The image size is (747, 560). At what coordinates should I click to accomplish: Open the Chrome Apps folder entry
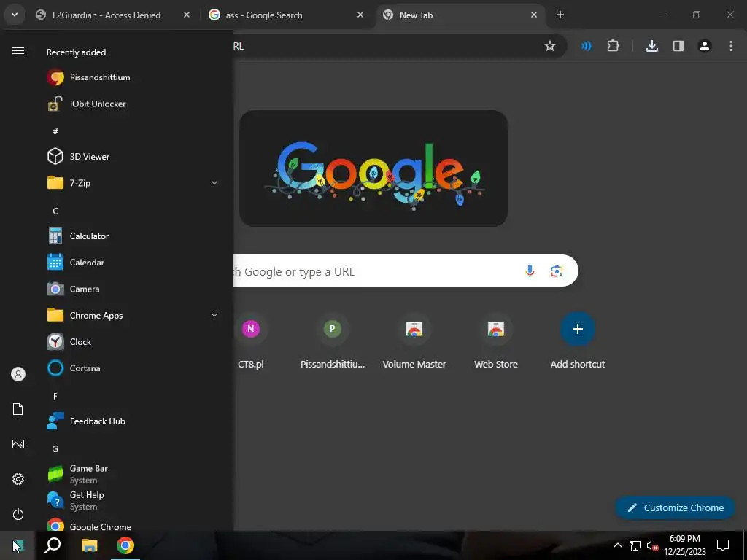131,315
